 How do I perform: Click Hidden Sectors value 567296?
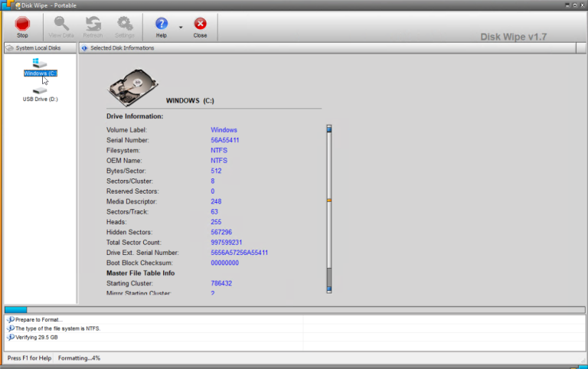point(220,232)
